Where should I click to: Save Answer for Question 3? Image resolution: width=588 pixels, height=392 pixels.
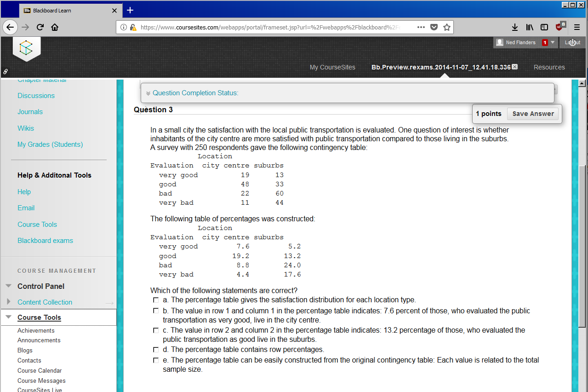point(533,114)
